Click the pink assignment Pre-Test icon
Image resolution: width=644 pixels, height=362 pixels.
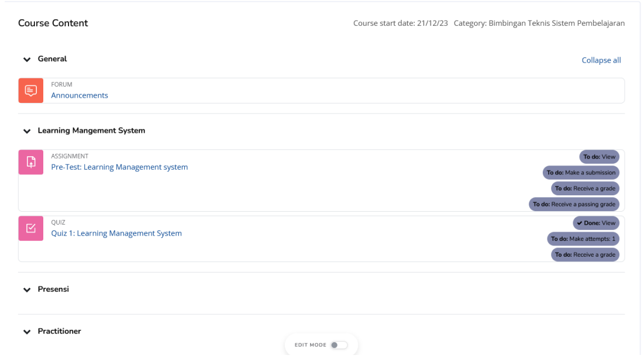point(30,163)
